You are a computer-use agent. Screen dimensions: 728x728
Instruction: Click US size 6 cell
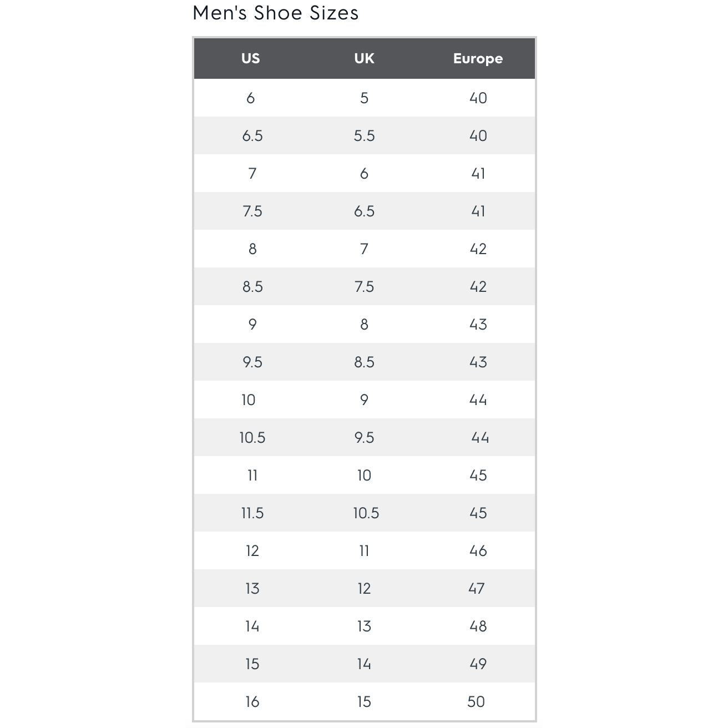pyautogui.click(x=250, y=98)
